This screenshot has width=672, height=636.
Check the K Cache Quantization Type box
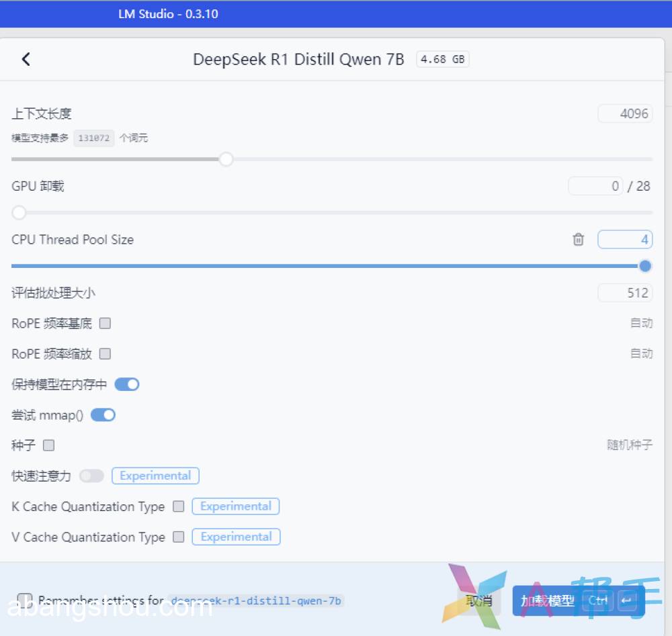[178, 506]
